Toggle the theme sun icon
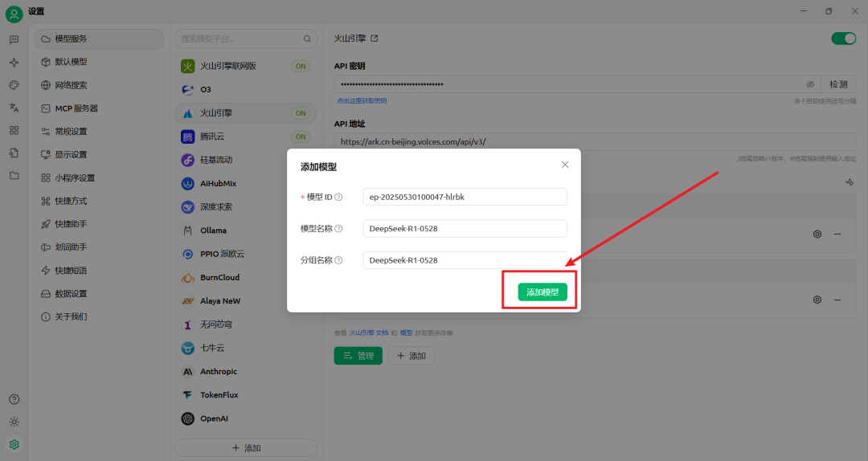Viewport: 868px width, 461px height. 14,422
